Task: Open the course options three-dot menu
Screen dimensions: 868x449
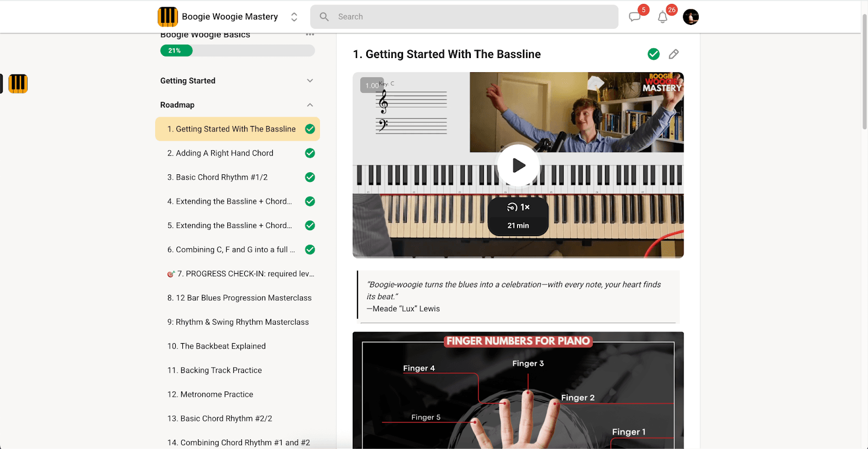Action: [310, 34]
